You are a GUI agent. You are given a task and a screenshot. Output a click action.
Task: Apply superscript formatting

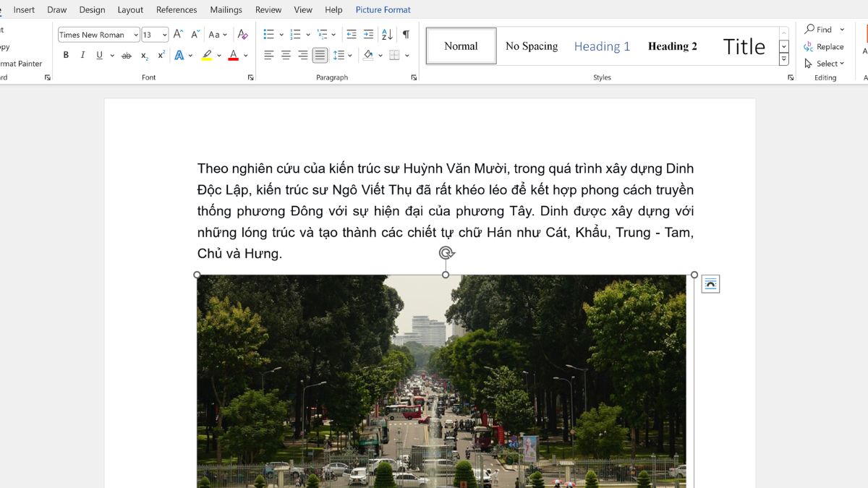(161, 56)
